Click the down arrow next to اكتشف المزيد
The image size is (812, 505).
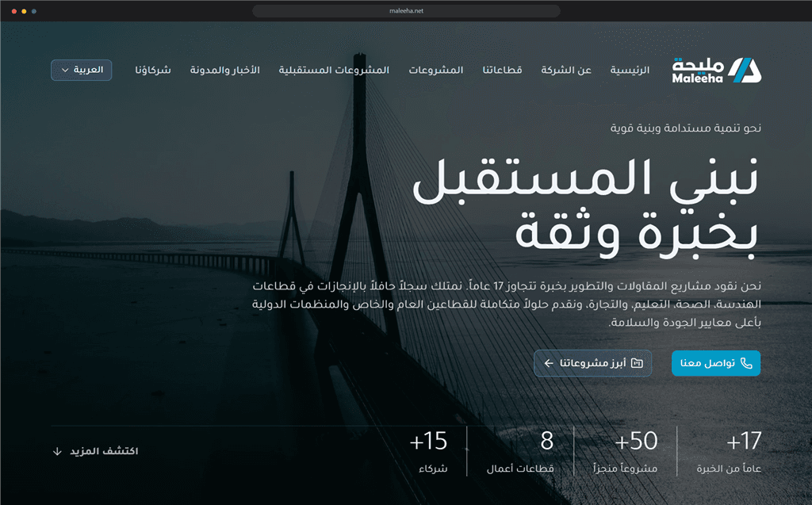pos(57,451)
